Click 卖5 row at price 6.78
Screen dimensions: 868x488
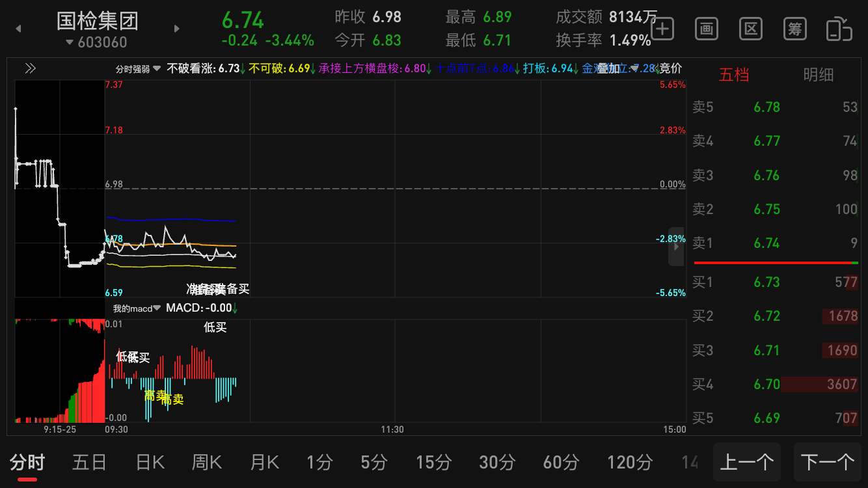776,107
